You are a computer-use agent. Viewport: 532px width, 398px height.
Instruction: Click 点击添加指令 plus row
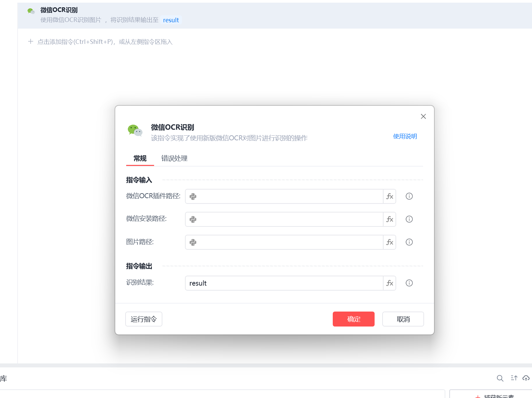click(x=100, y=42)
